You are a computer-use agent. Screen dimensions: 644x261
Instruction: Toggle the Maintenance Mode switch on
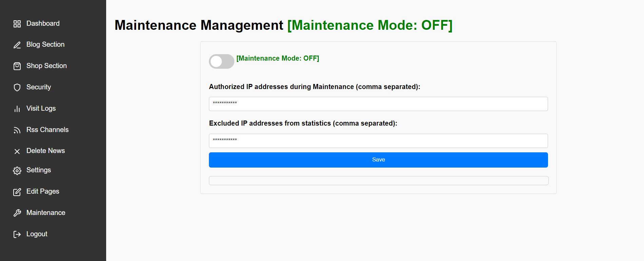click(x=221, y=62)
